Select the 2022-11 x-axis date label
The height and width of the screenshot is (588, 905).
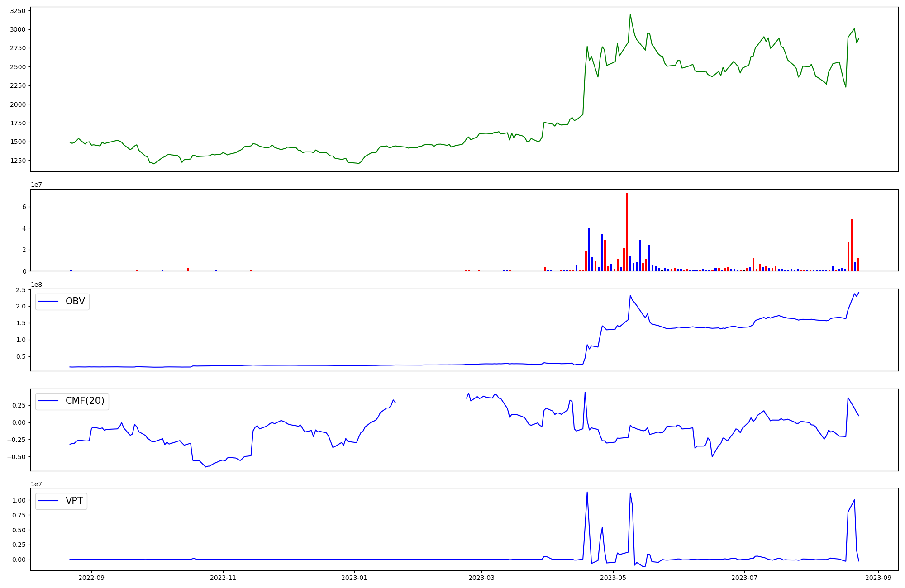[223, 577]
